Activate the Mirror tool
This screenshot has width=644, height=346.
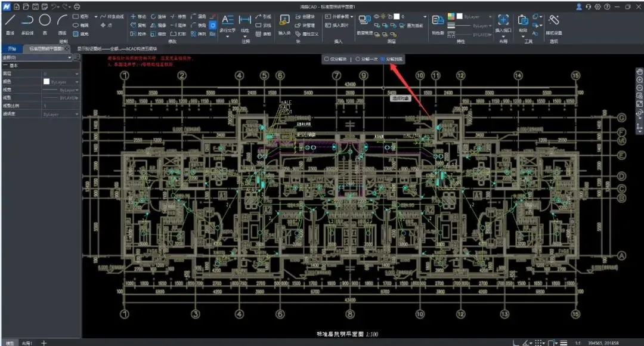click(x=159, y=25)
